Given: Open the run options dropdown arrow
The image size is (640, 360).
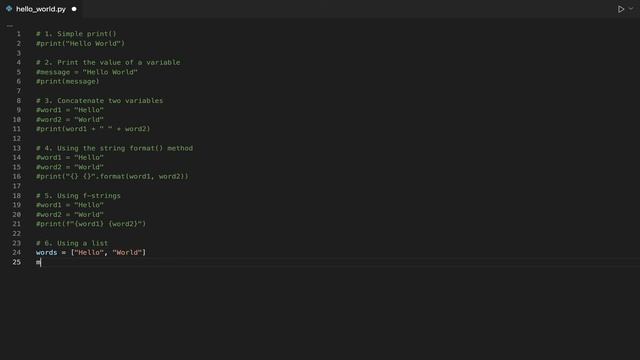Looking at the screenshot, I should (631, 9).
